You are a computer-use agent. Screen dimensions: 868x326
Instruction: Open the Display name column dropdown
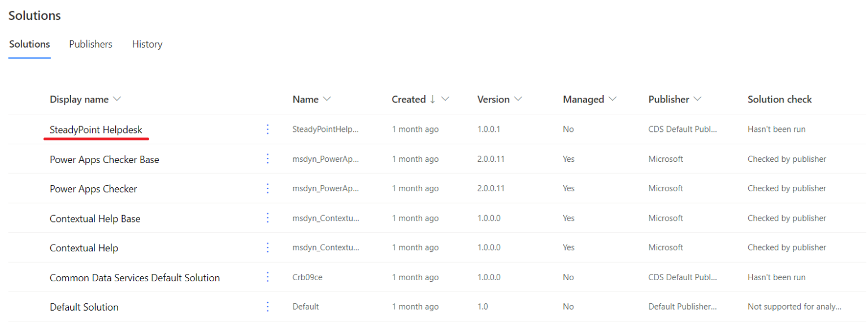point(117,99)
